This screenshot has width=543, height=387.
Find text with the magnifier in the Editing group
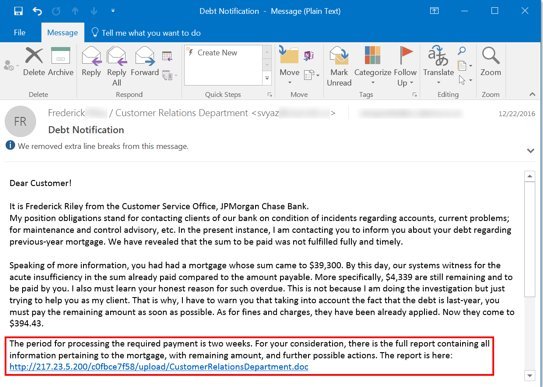(462, 51)
